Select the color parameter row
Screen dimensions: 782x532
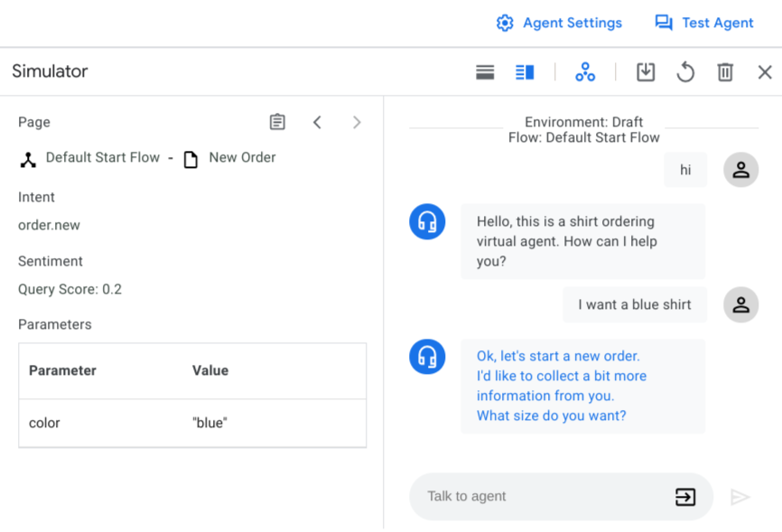192,423
